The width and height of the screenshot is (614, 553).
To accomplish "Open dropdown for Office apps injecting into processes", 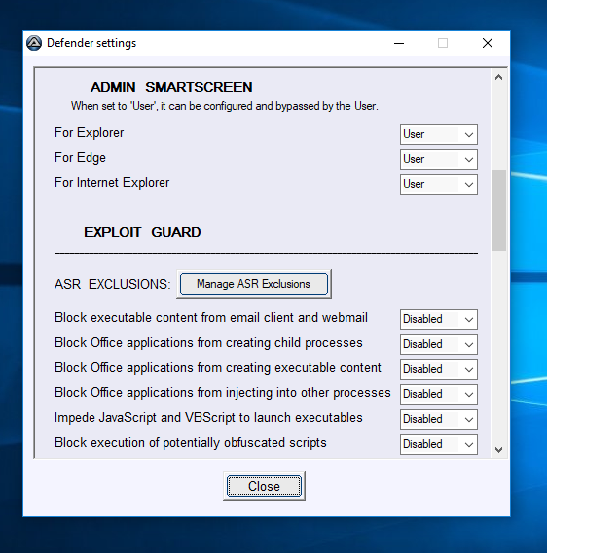I will pyautogui.click(x=439, y=394).
